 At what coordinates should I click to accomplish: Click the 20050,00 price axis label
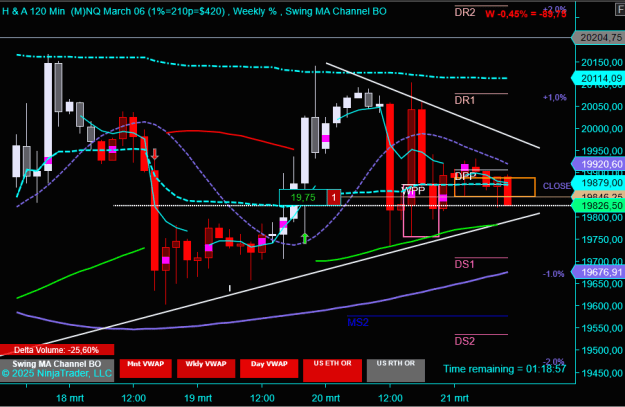[602, 106]
